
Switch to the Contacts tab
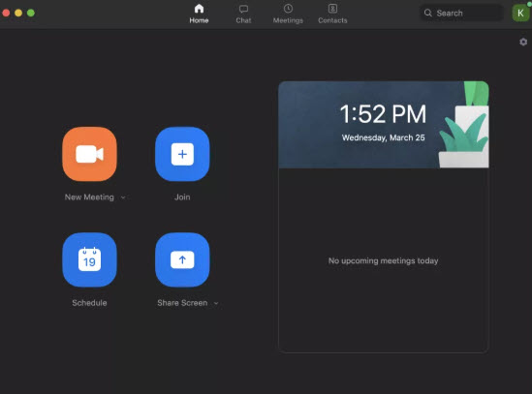332,14
